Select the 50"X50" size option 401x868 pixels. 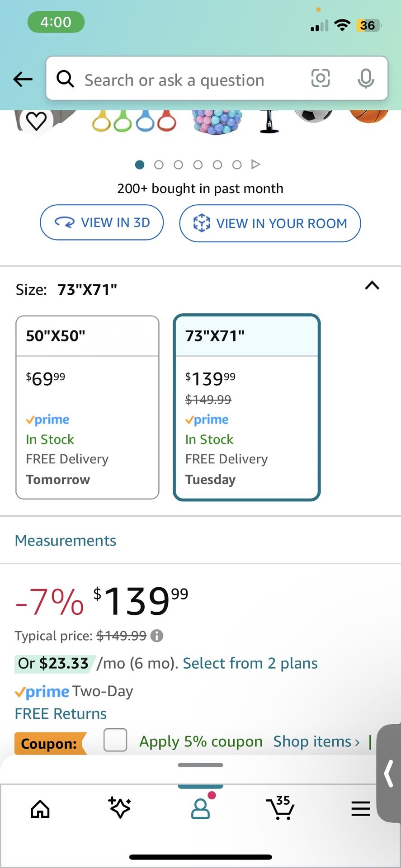point(87,407)
